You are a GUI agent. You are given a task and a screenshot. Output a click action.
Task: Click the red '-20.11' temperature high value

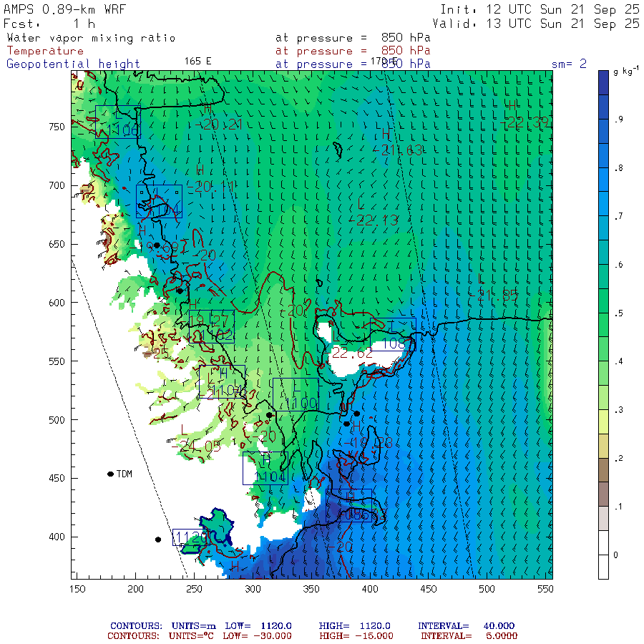(x=210, y=187)
